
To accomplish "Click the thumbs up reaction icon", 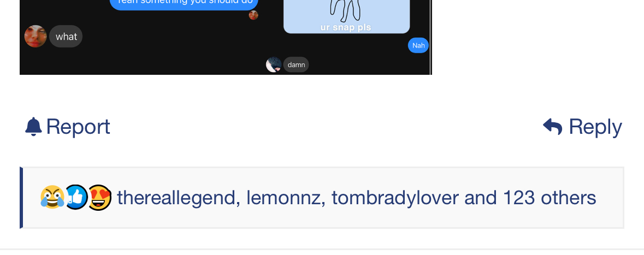I will point(76,197).
